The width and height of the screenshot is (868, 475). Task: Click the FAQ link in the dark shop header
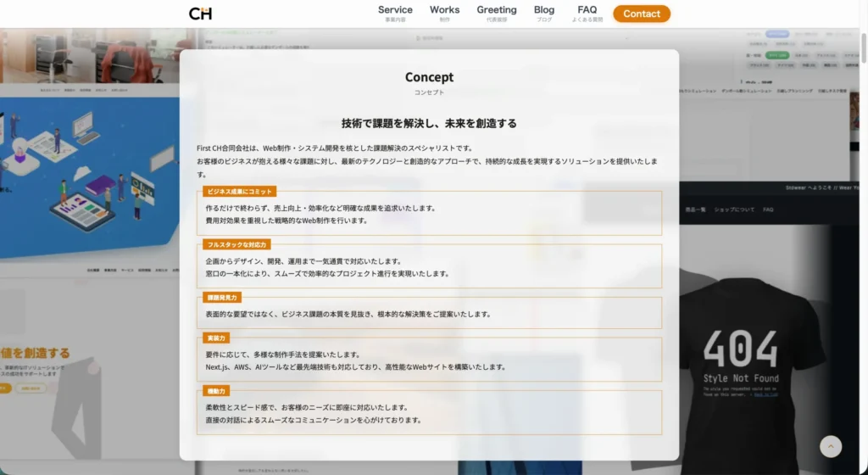768,210
